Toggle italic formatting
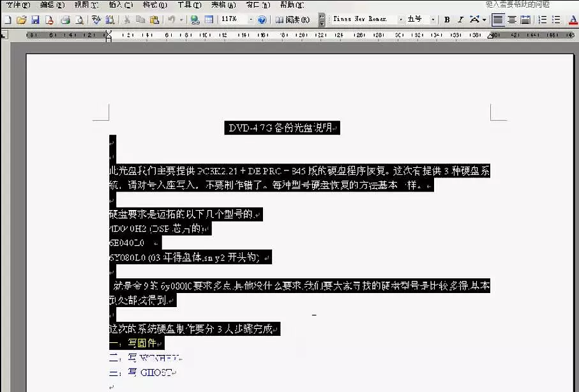This screenshot has height=392, width=579. (x=460, y=20)
